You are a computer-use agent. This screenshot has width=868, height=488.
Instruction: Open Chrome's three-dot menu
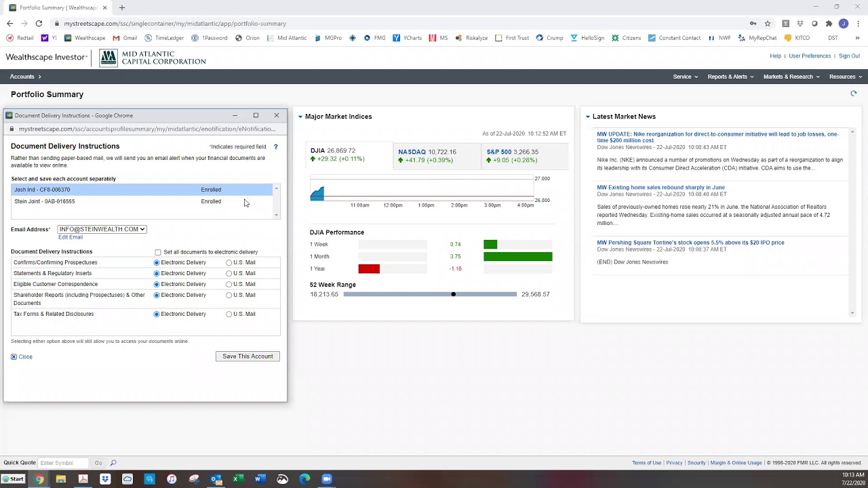point(858,23)
